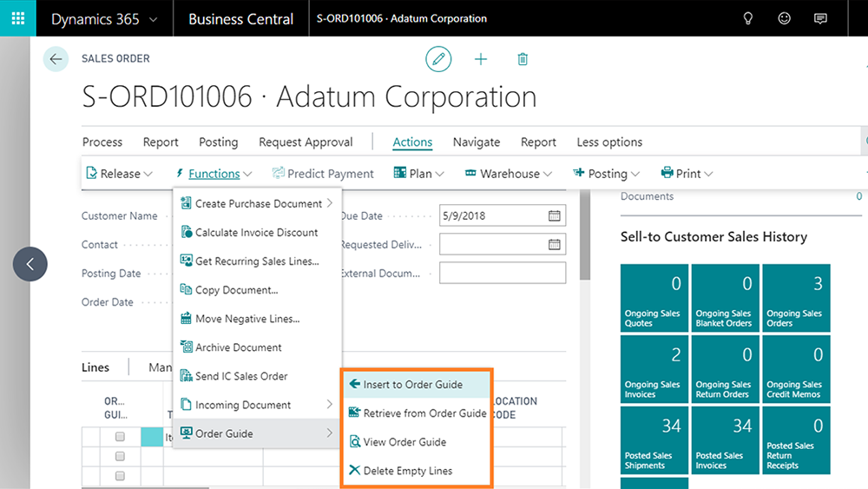The height and width of the screenshot is (489, 868).
Task: Switch to the Actions tab
Action: [x=412, y=142]
